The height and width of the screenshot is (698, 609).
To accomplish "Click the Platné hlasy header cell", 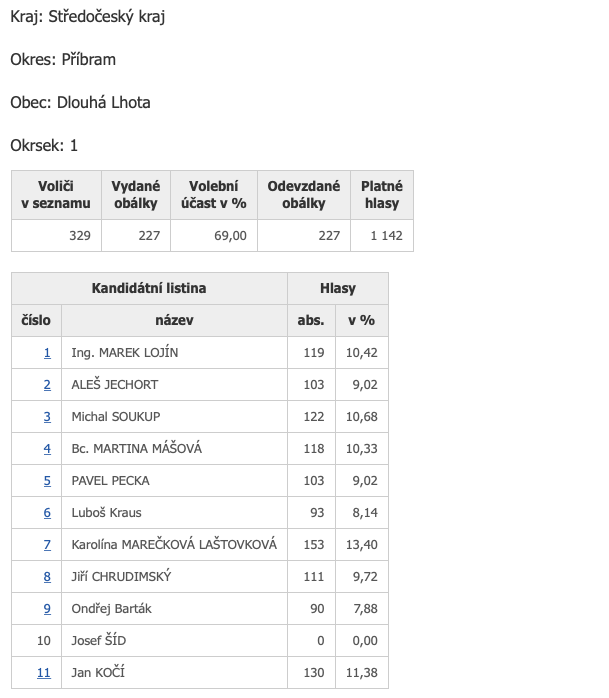I will click(x=382, y=195).
